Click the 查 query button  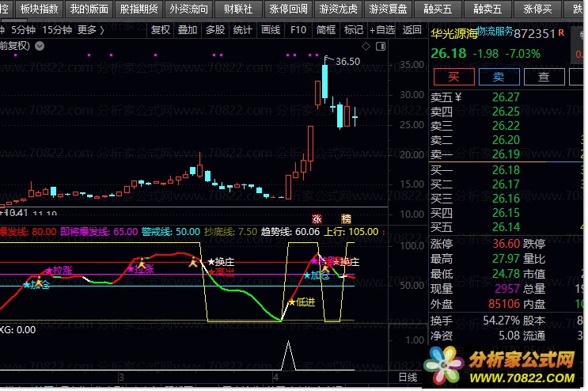(x=544, y=77)
